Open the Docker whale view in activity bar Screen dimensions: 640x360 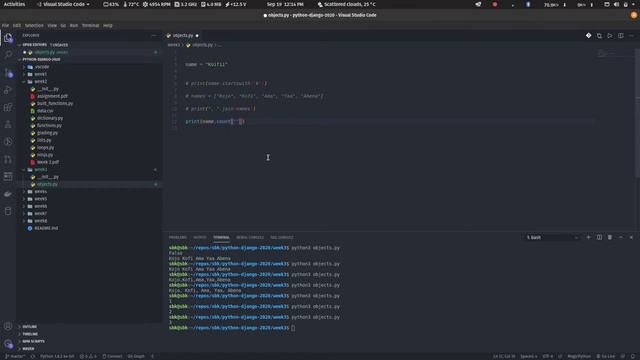(8, 194)
